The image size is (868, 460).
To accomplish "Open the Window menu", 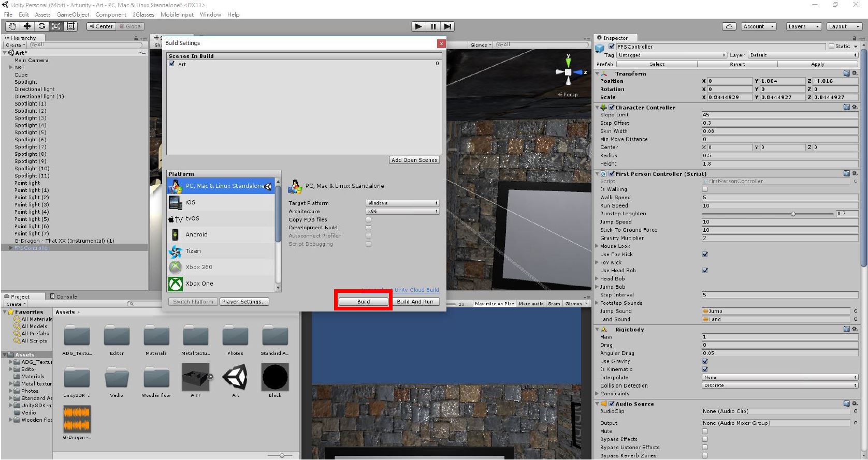I will point(210,14).
